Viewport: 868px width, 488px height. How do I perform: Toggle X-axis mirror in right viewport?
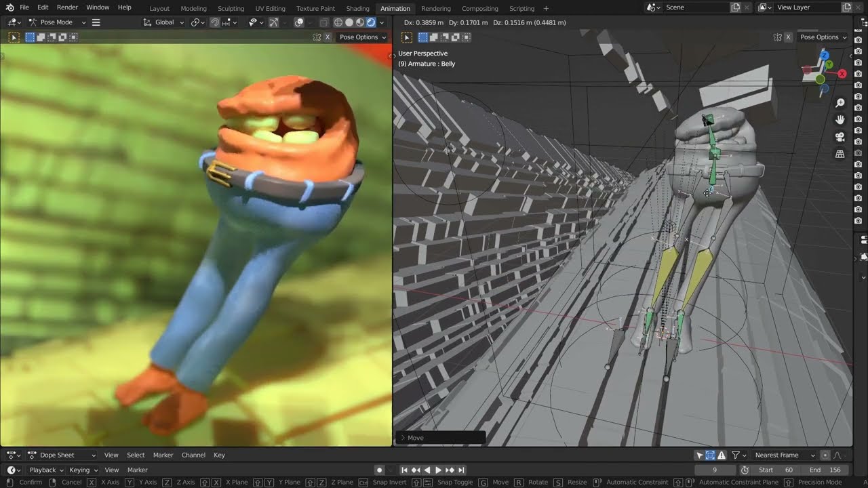tap(789, 37)
